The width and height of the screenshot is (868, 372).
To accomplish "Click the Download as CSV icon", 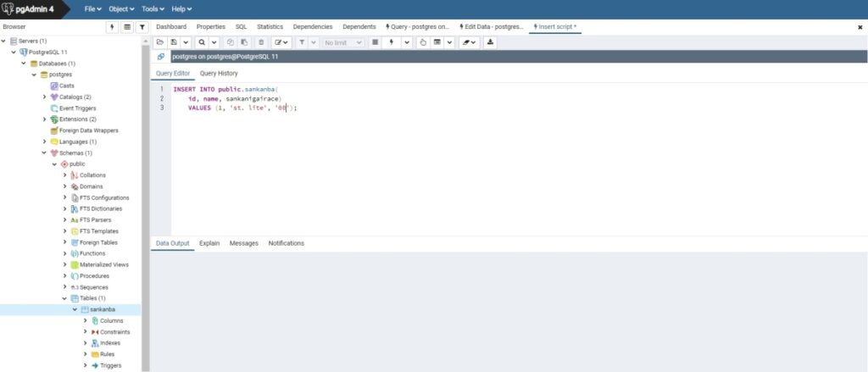I will 491,42.
